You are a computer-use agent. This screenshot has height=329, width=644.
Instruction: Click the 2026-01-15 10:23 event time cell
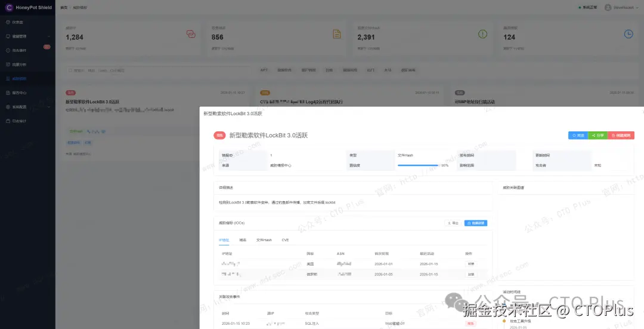pyautogui.click(x=236, y=324)
